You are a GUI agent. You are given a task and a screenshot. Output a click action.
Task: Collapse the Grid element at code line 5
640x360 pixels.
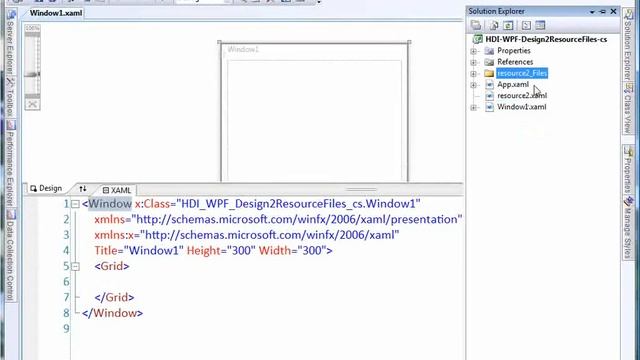75,267
